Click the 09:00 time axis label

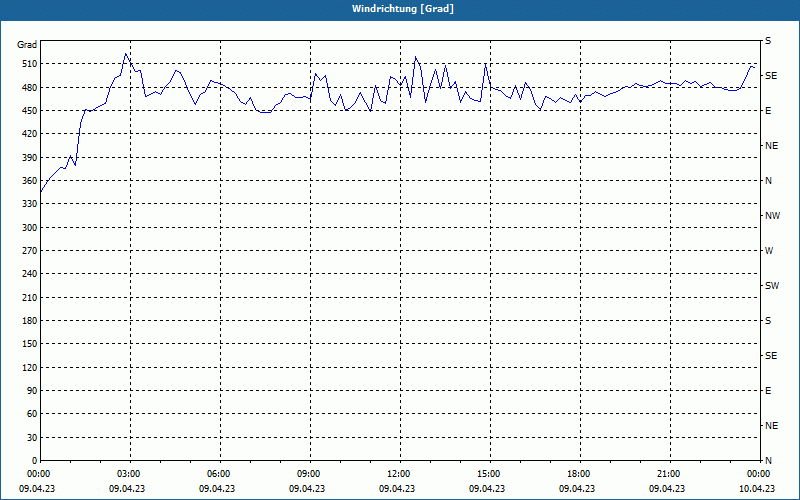coord(310,474)
